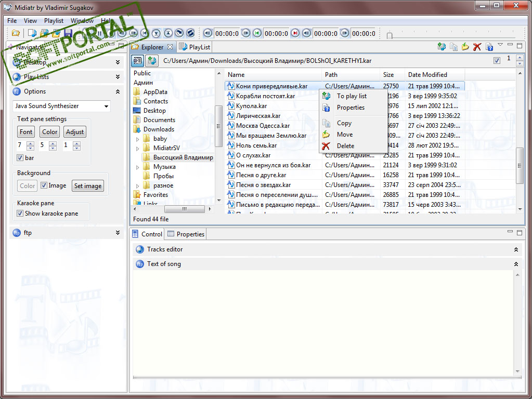The width and height of the screenshot is (532, 399).
Task: Sort the file list by the Size column
Action: click(392, 75)
